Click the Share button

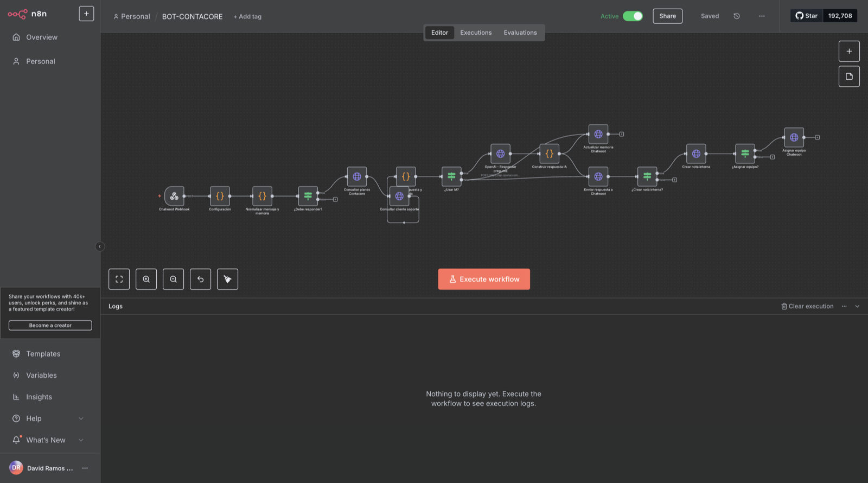coord(667,16)
